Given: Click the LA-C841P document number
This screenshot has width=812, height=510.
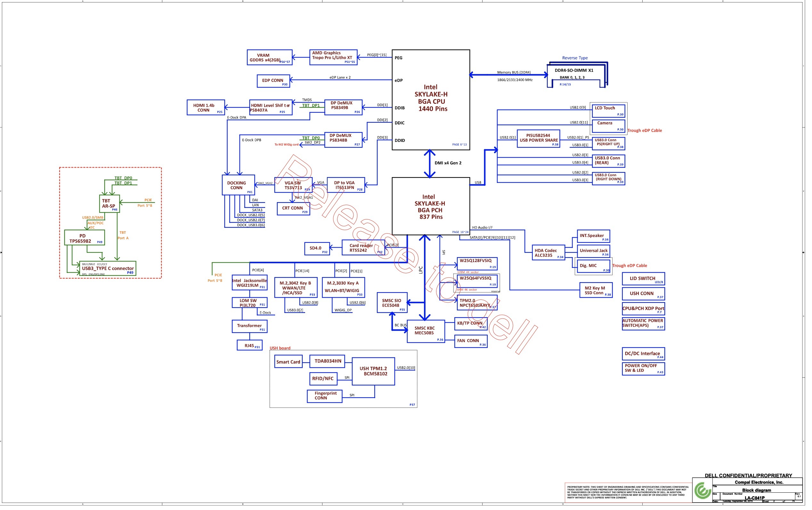Looking at the screenshot, I should click(x=754, y=498).
